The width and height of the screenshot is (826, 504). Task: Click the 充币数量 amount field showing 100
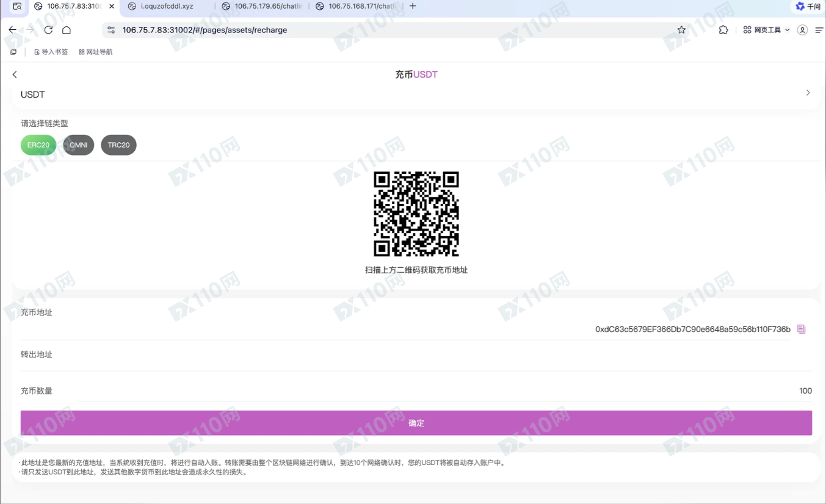805,391
